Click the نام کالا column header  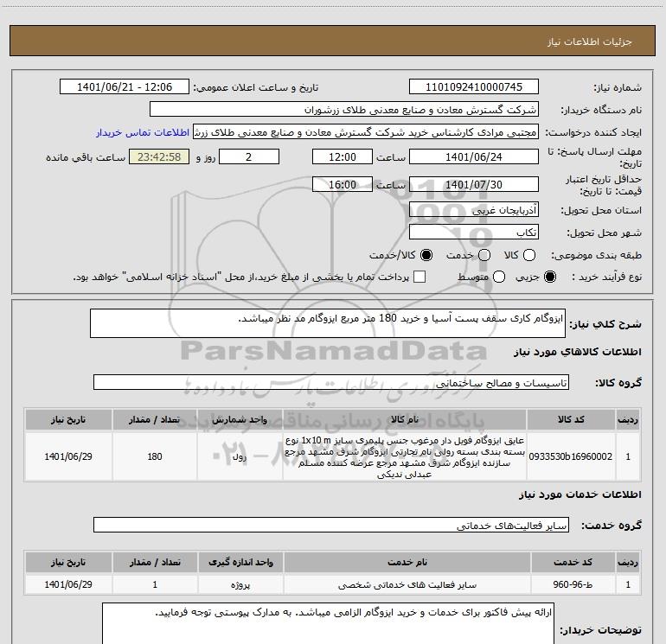click(405, 420)
